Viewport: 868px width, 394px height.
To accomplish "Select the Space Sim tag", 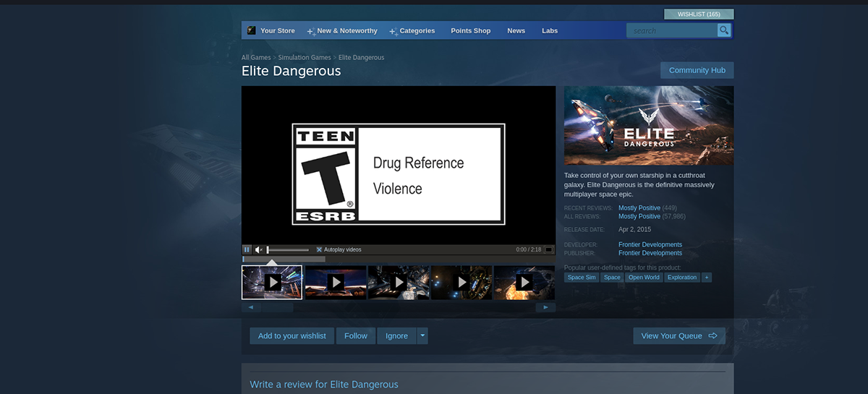I will pos(582,278).
